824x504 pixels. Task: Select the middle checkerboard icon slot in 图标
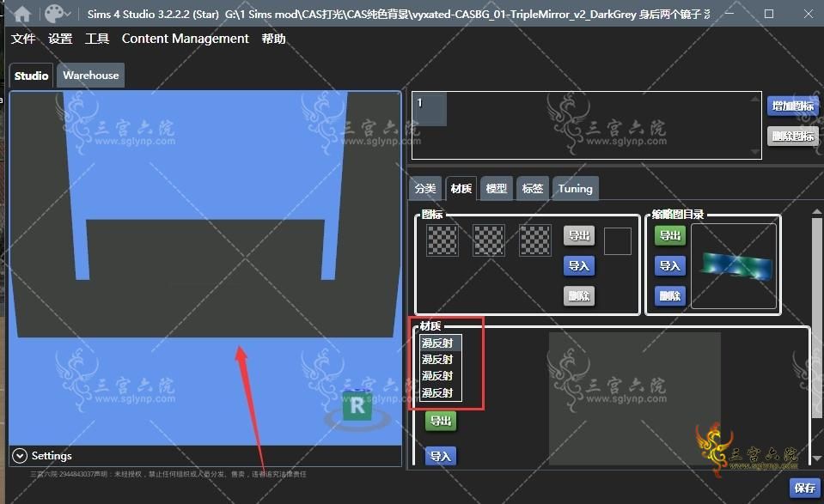point(489,240)
